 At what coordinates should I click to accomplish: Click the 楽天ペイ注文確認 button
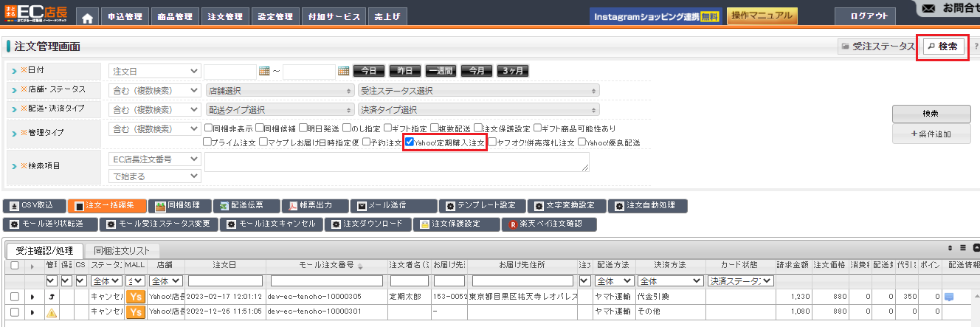549,224
